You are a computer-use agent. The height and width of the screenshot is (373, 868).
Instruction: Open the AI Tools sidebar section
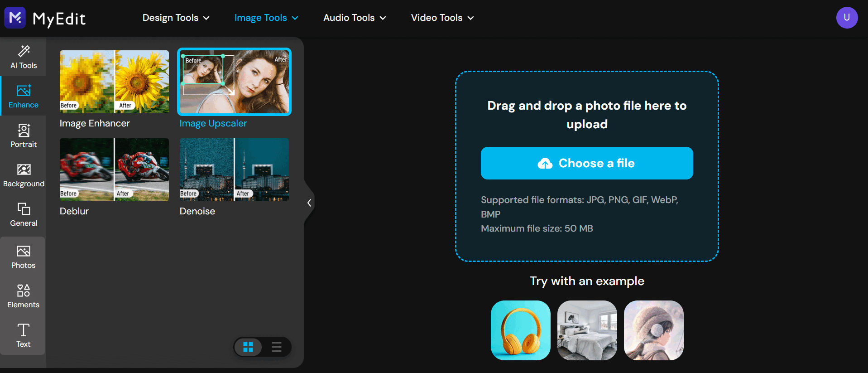click(x=24, y=57)
